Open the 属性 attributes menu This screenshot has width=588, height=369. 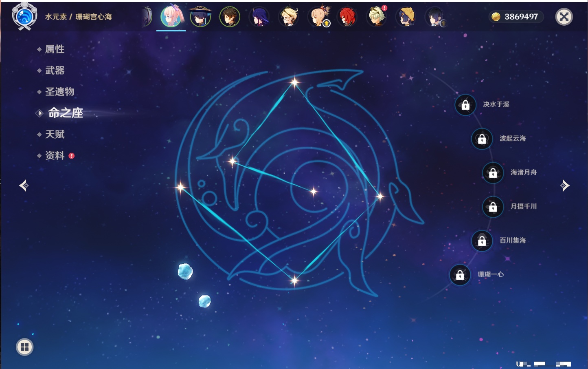[55, 49]
